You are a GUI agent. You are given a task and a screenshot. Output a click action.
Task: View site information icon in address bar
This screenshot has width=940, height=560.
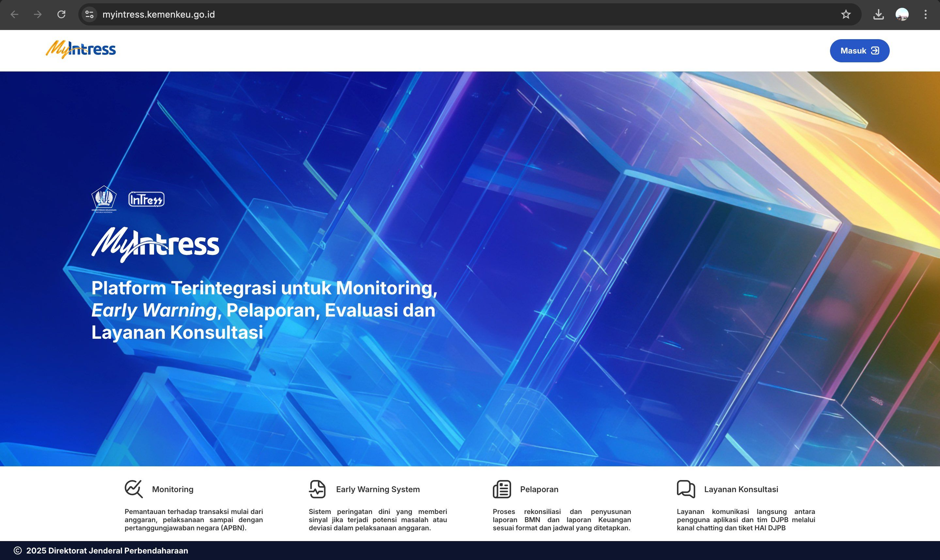89,14
